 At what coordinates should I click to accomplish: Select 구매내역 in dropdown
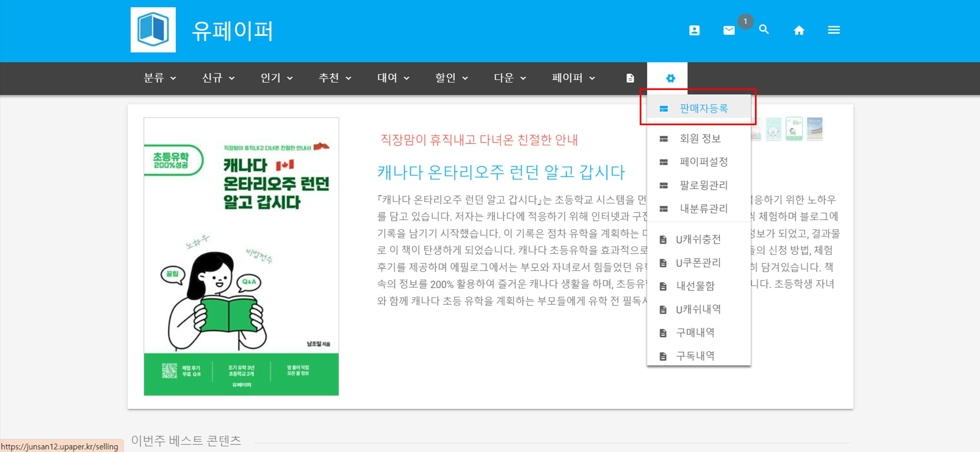(695, 332)
